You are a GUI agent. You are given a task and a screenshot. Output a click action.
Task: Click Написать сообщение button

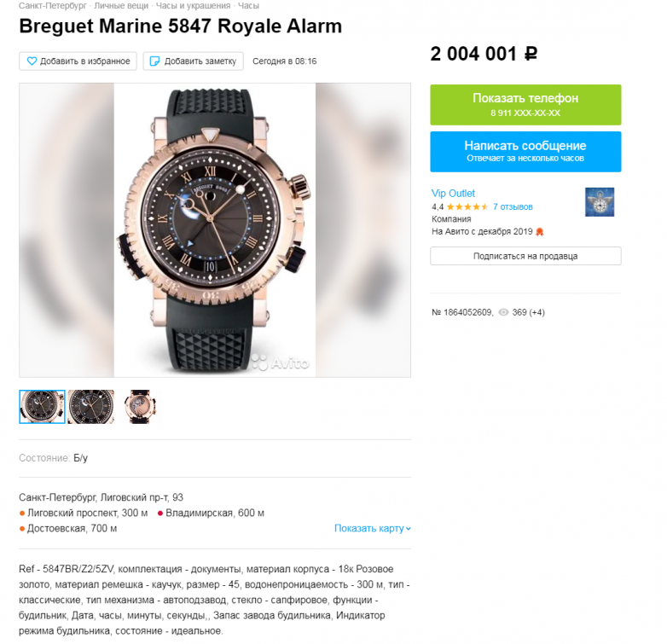525,152
